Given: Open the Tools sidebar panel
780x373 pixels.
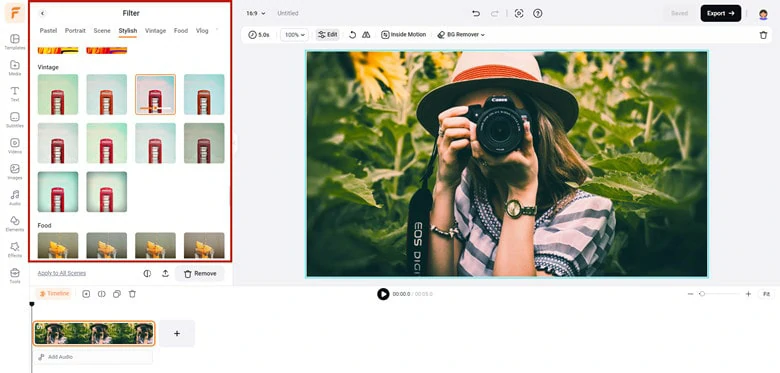Looking at the screenshot, I should pyautogui.click(x=15, y=275).
